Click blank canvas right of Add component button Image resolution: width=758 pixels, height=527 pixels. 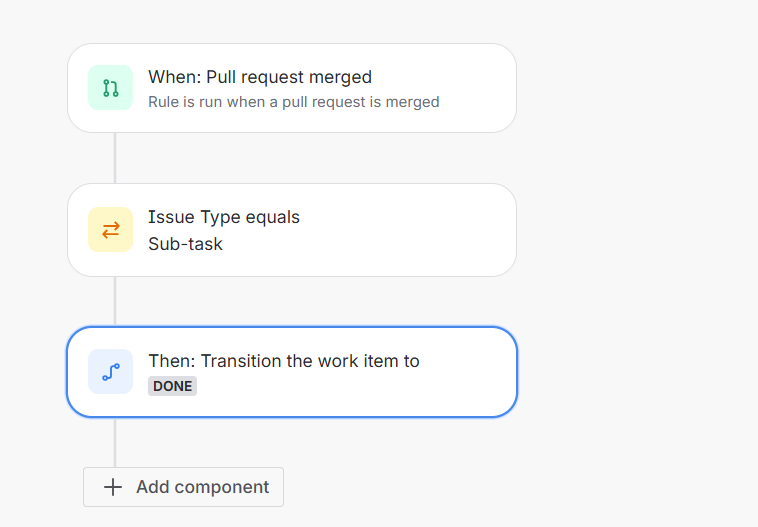450,487
